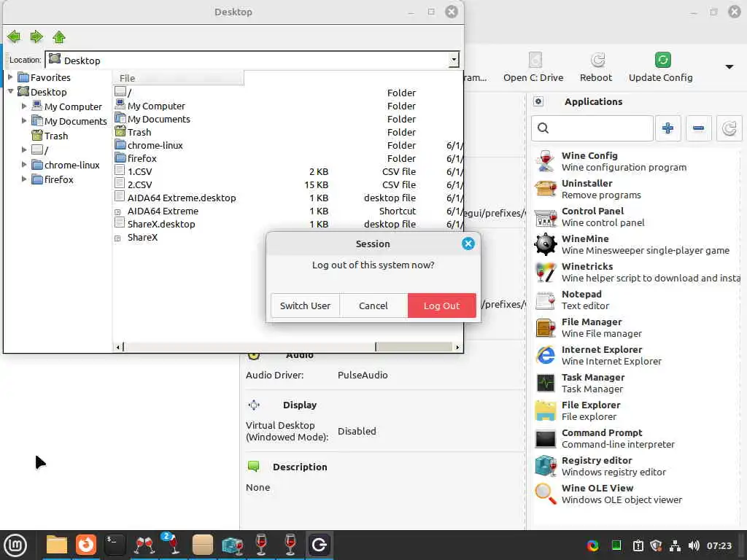Click the file list horizontal scrollbar thumb
This screenshot has width=747, height=560.
[x=414, y=347]
